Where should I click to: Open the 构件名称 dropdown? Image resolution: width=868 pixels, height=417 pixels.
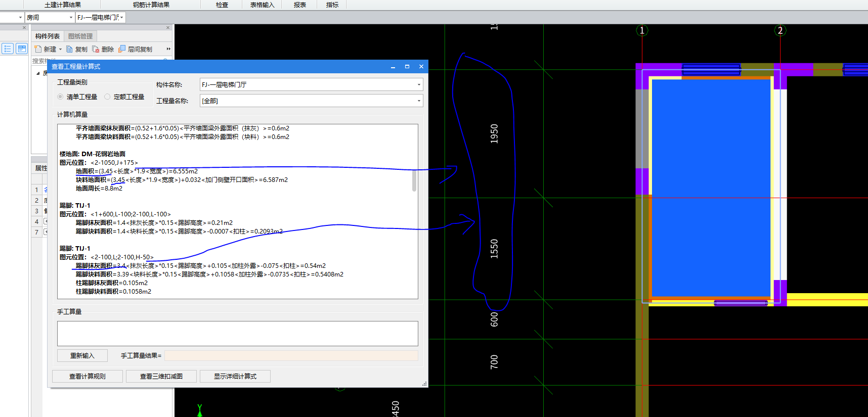click(419, 85)
